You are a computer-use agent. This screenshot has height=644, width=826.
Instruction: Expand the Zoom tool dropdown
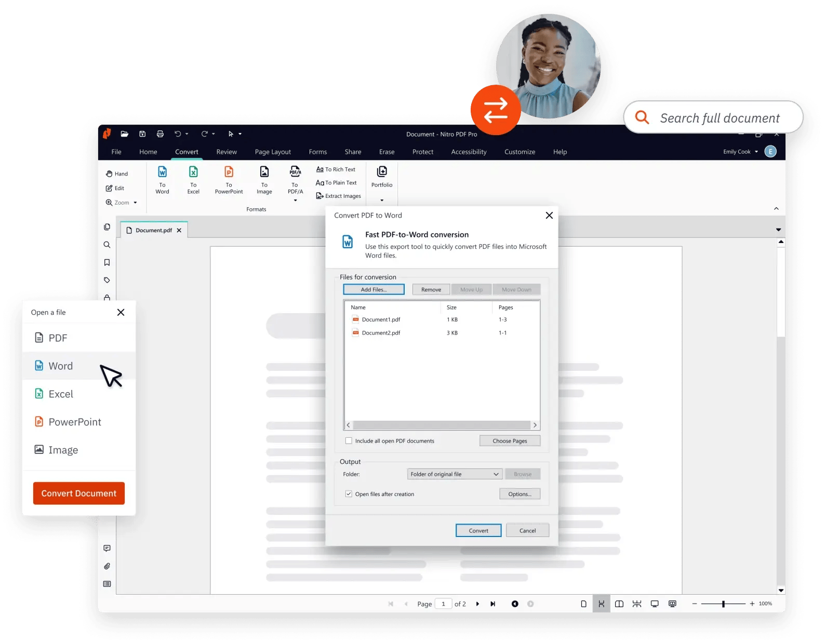tap(135, 203)
